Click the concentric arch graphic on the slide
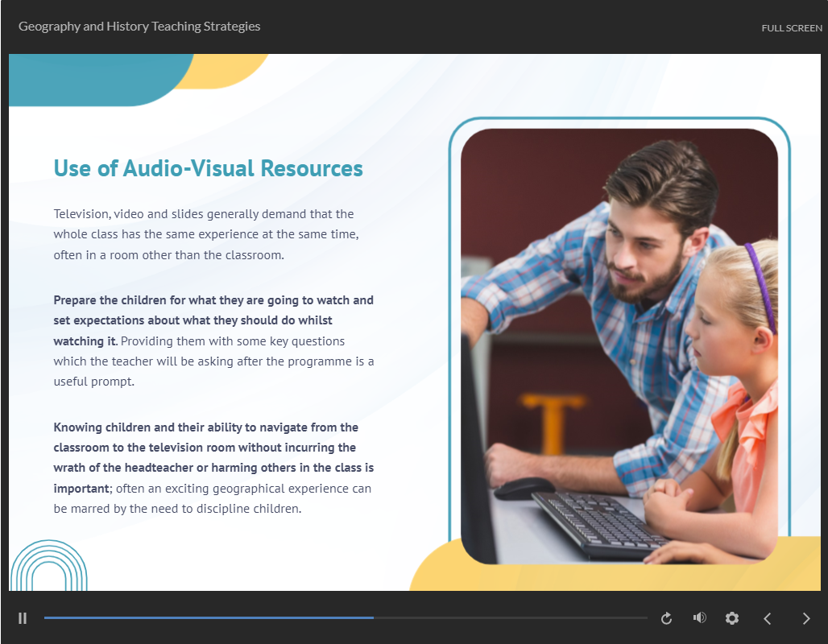 pyautogui.click(x=48, y=568)
